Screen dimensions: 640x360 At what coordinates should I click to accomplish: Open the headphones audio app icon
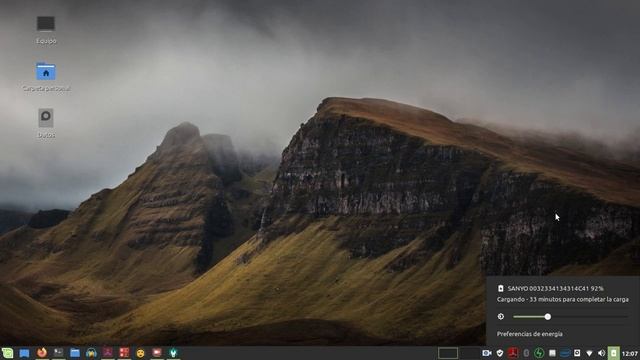pos(91,353)
